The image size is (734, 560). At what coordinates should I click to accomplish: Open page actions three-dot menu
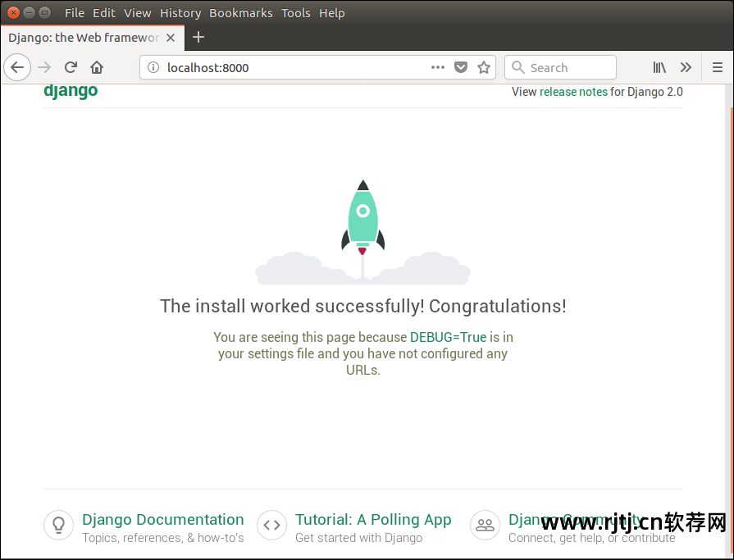pyautogui.click(x=438, y=67)
